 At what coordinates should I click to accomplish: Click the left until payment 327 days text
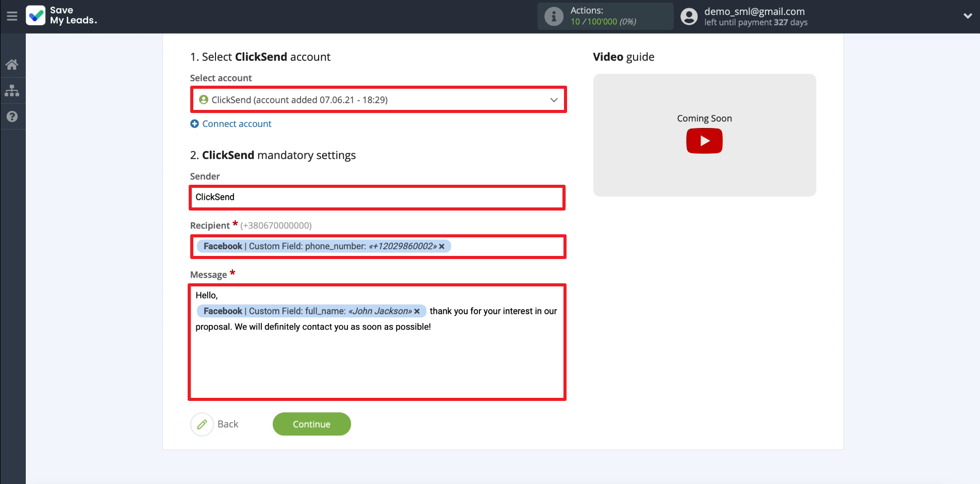point(756,23)
